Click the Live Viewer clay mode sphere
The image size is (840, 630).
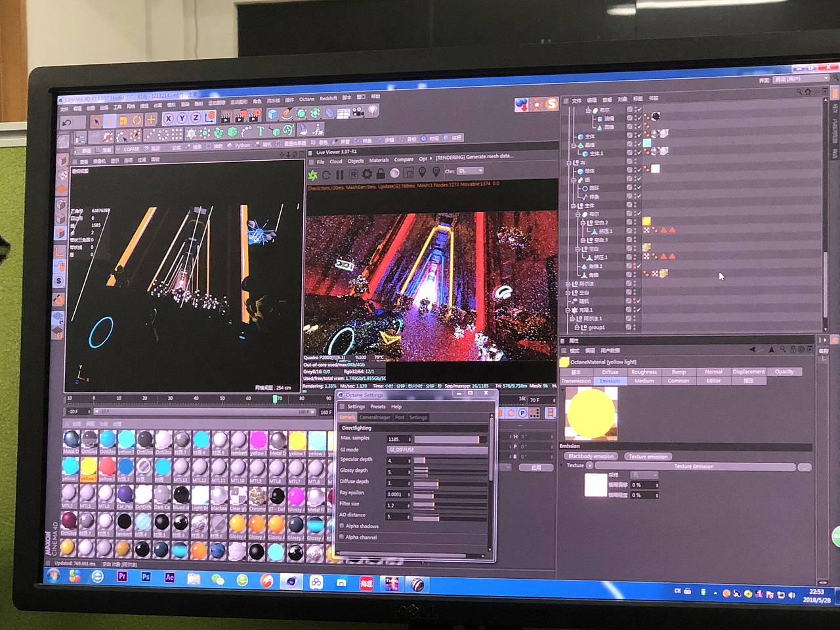point(394,173)
